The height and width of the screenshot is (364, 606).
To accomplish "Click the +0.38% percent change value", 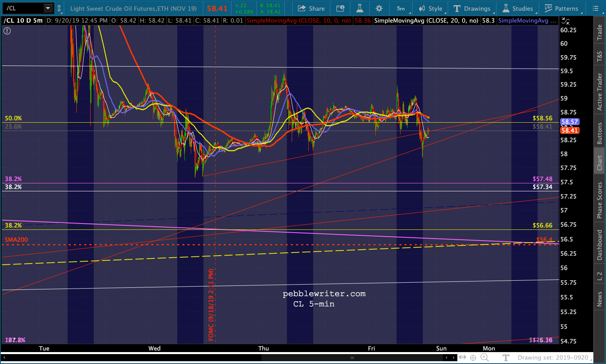I will (x=244, y=12).
